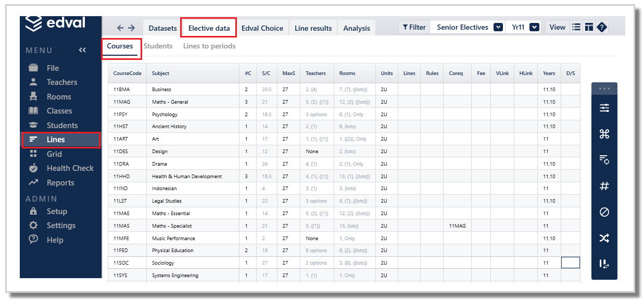Click the shuffle arrows icon in right panel

(604, 238)
